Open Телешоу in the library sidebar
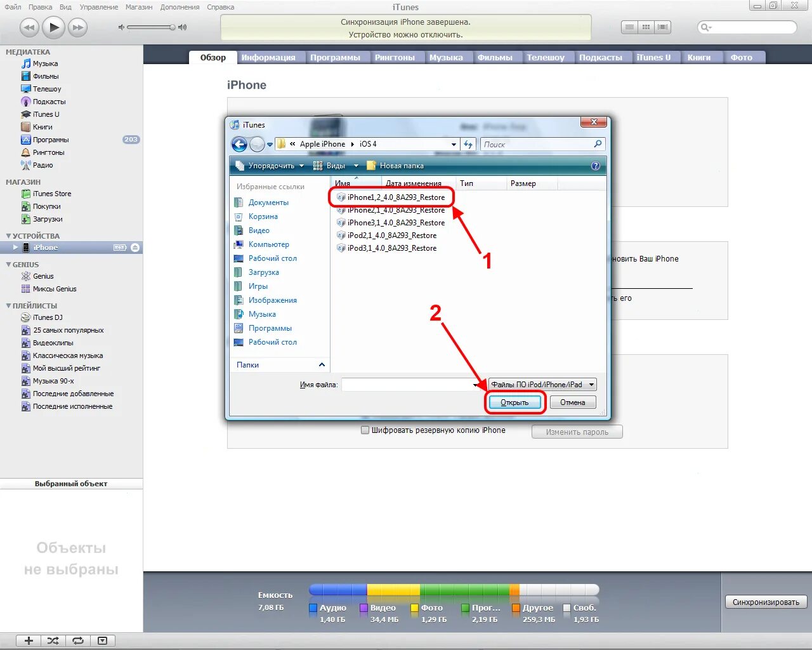This screenshot has height=650, width=812. click(x=47, y=89)
